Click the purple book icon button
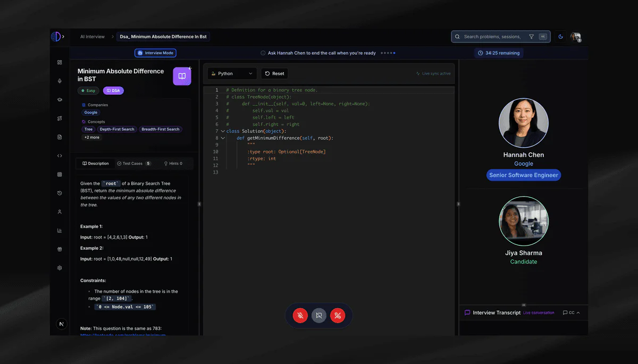638x364 pixels. click(x=182, y=76)
